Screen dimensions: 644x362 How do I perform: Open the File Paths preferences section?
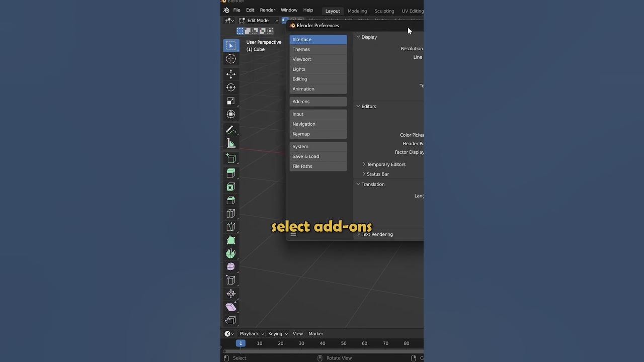pos(318,166)
